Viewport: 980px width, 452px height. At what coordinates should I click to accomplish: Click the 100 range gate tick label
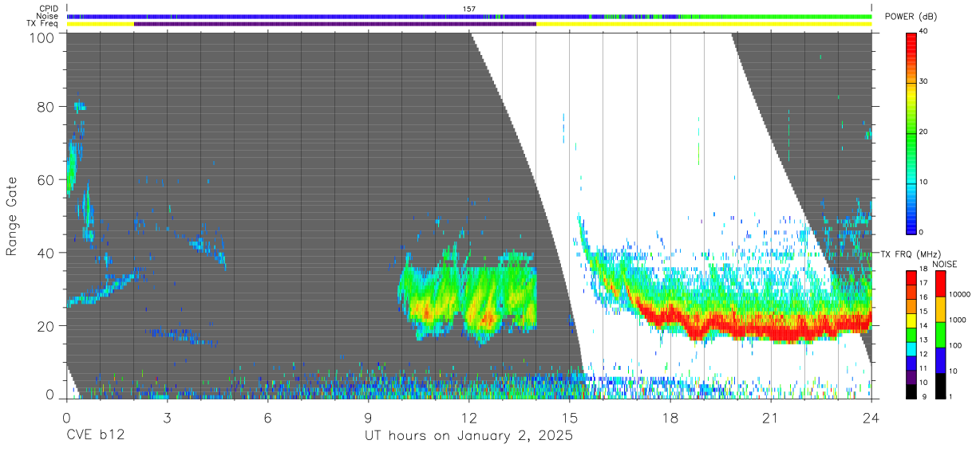point(41,37)
